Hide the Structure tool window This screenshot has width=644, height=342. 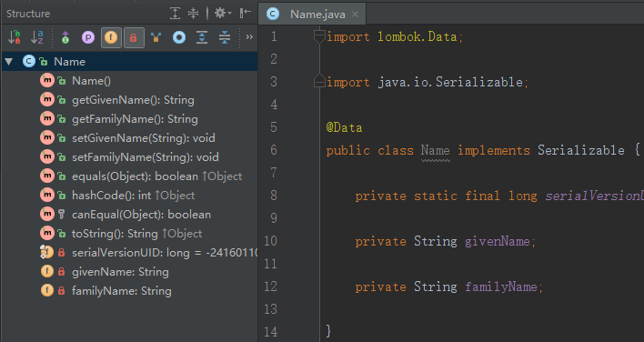[246, 13]
